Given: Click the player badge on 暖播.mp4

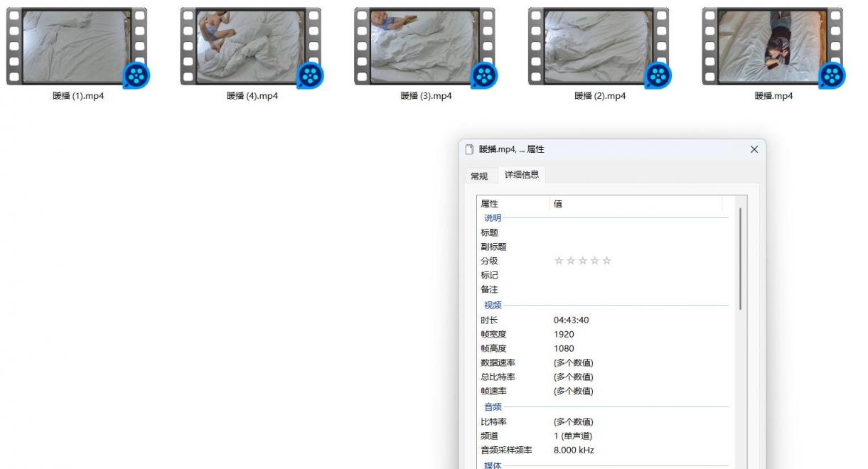Looking at the screenshot, I should click(832, 75).
